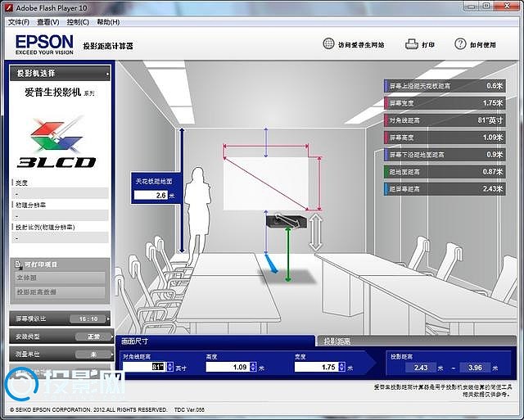The image size is (524, 420).
Task: Click the red screen height dimension arrow
Action: (319, 183)
